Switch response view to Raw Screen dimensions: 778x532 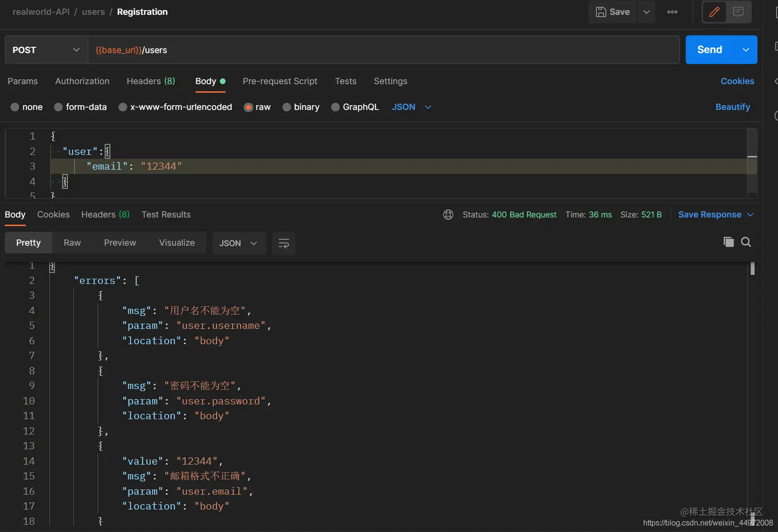pos(72,243)
